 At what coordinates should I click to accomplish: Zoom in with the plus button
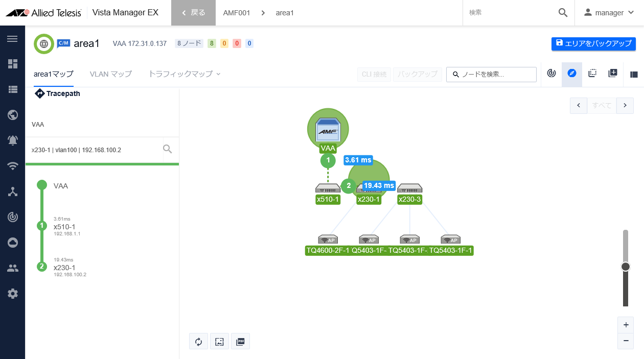point(626,325)
